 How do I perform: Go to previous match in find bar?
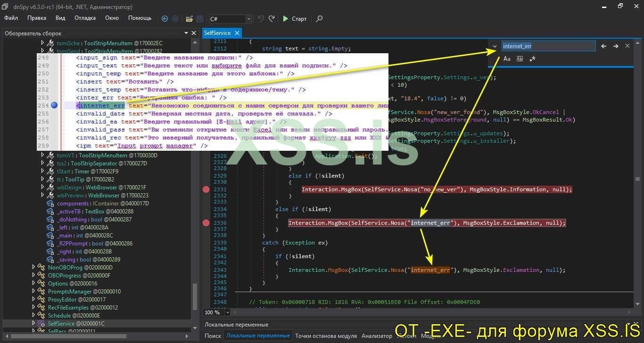pyautogui.click(x=604, y=46)
